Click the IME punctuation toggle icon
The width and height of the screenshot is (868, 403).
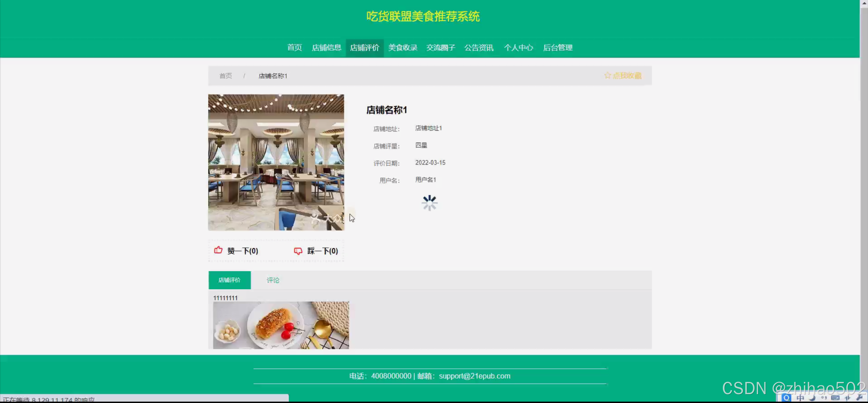point(824,398)
